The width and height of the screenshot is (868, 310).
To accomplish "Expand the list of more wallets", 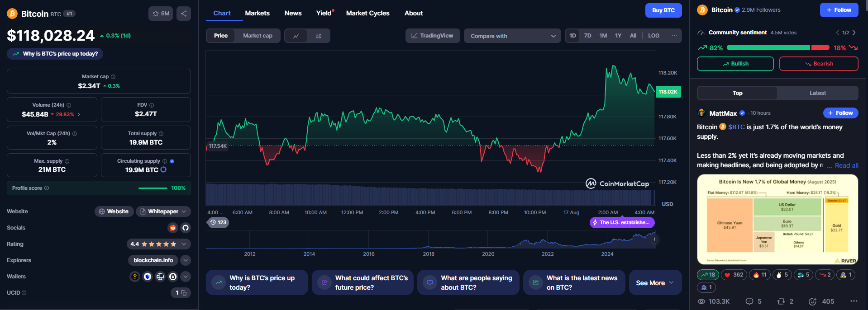I will point(186,277).
